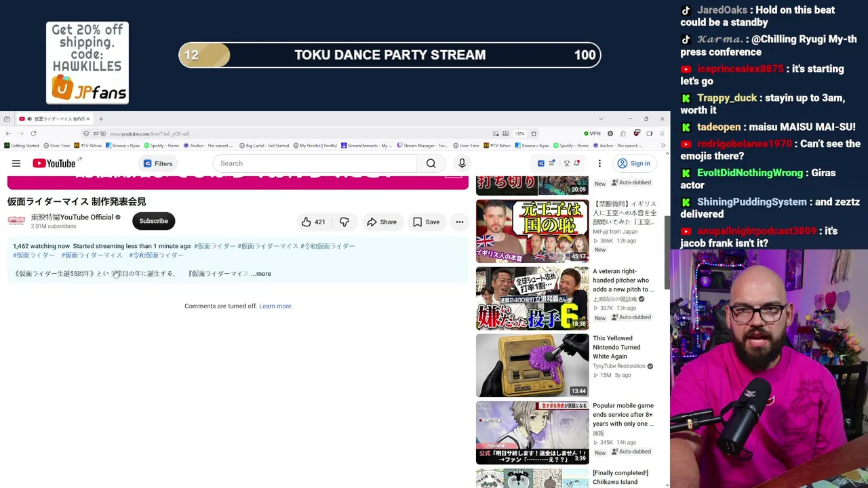Like the video with thumbs up
Viewport: 868px width, 488px height.
pyautogui.click(x=313, y=222)
